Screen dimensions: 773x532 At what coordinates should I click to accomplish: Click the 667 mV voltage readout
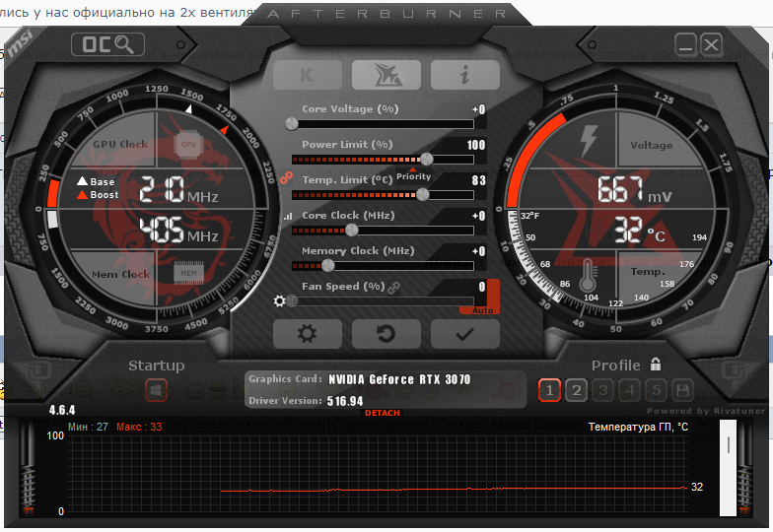(x=635, y=190)
